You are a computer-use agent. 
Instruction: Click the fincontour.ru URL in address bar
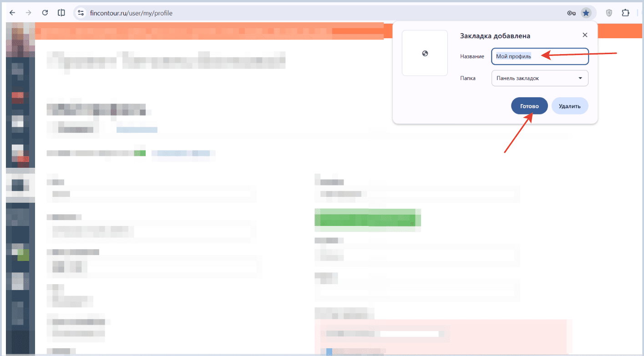tap(131, 13)
